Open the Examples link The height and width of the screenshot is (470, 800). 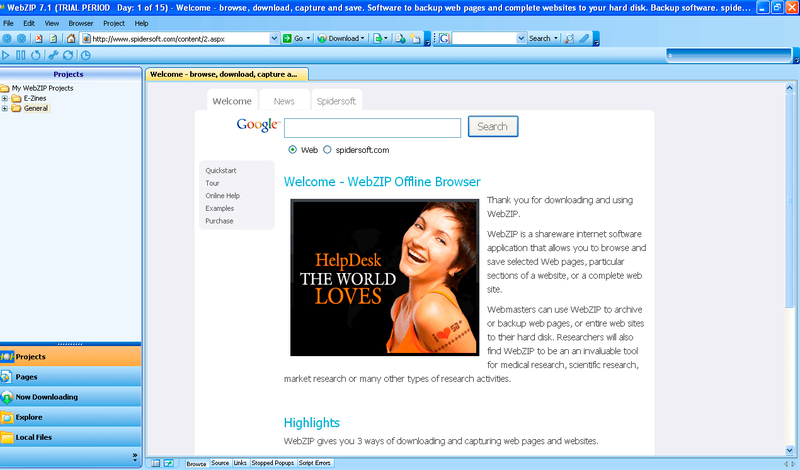click(x=219, y=208)
